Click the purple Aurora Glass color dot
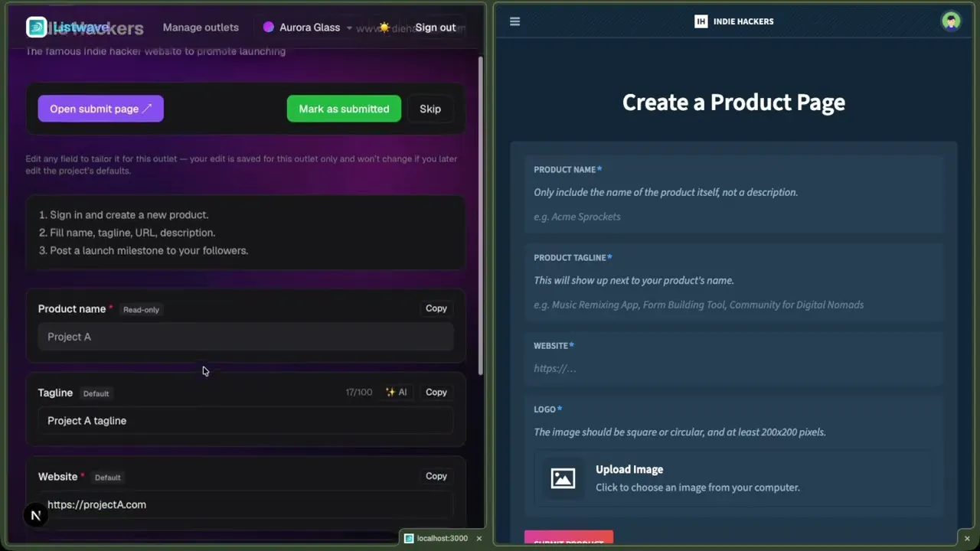980x551 pixels. point(268,27)
